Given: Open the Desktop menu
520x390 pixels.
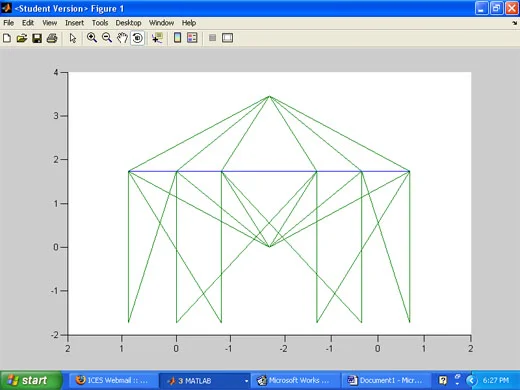Looking at the screenshot, I should coord(128,23).
